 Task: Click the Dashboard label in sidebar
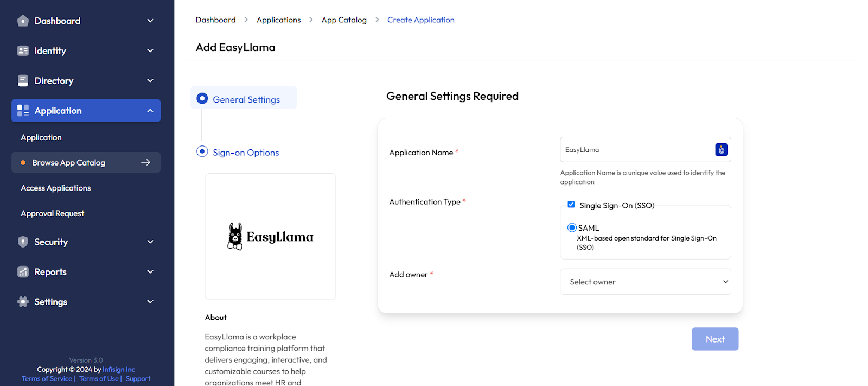(x=58, y=21)
